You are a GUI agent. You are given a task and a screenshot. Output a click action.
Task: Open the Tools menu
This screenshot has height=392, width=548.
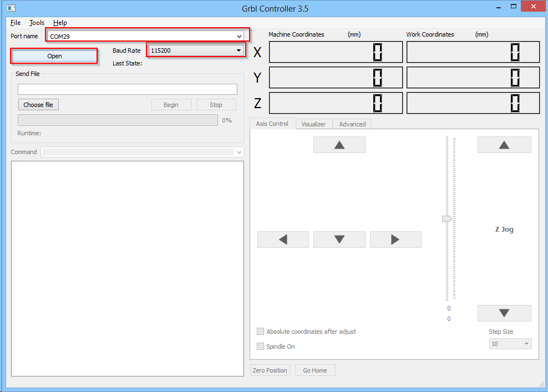(36, 23)
